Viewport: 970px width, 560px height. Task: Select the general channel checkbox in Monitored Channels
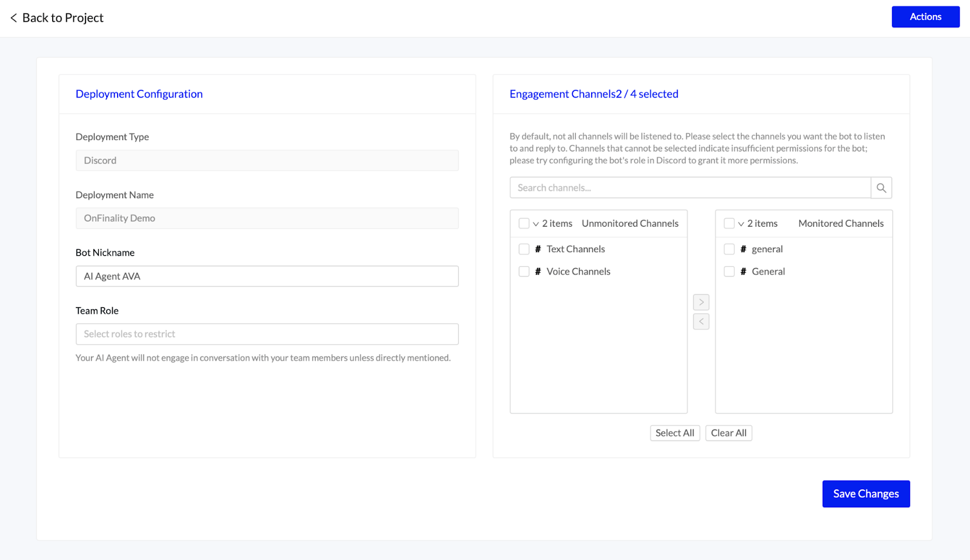point(729,248)
